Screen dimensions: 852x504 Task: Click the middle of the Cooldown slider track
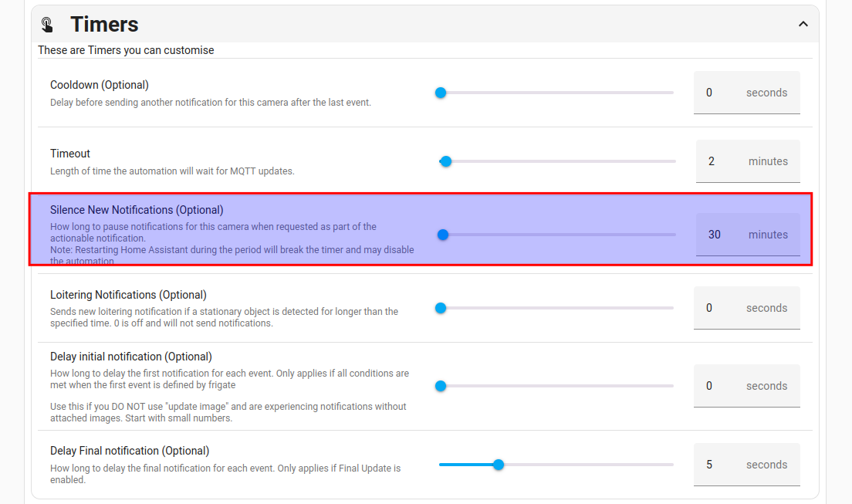click(x=556, y=93)
